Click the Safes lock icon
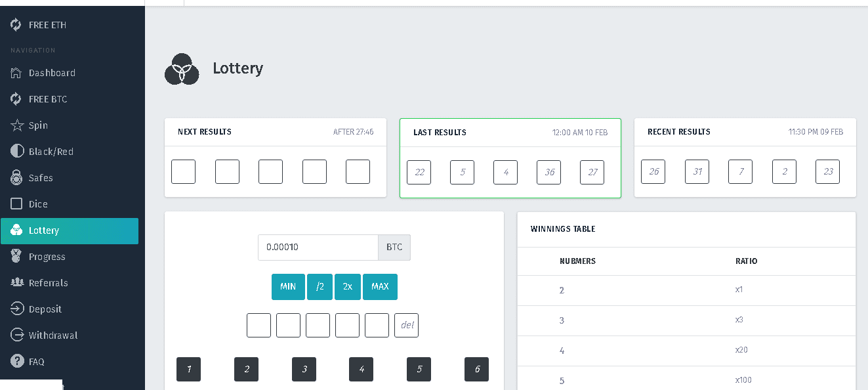 click(x=16, y=178)
